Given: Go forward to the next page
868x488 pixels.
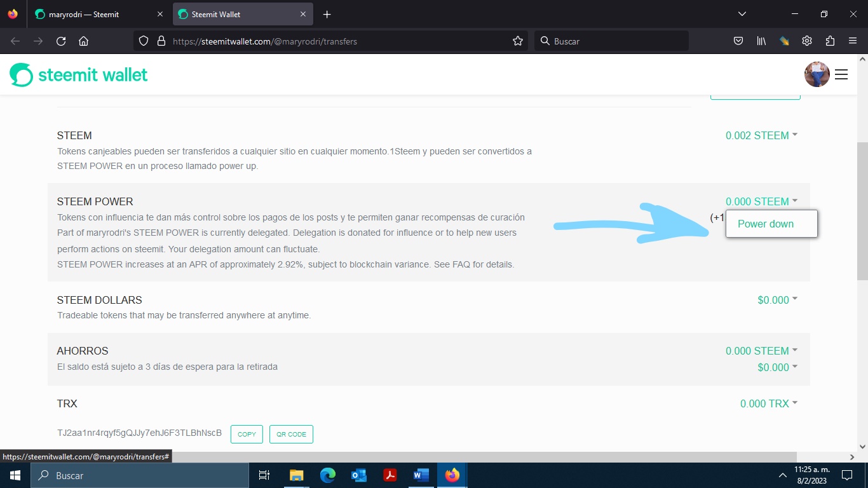Looking at the screenshot, I should pyautogui.click(x=38, y=41).
